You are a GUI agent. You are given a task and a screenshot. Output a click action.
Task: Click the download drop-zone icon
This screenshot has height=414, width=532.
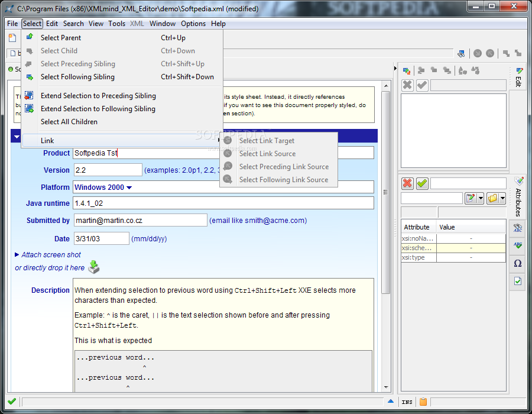(94, 267)
